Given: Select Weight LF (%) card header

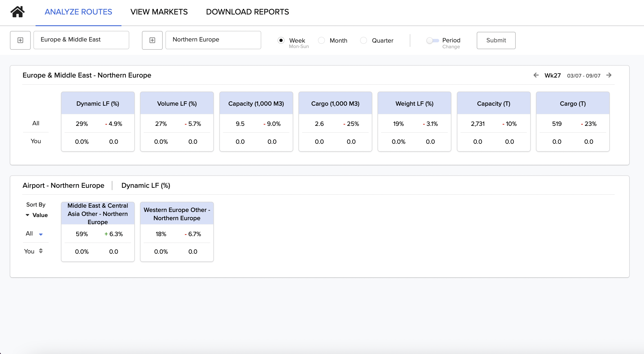Looking at the screenshot, I should (x=414, y=103).
